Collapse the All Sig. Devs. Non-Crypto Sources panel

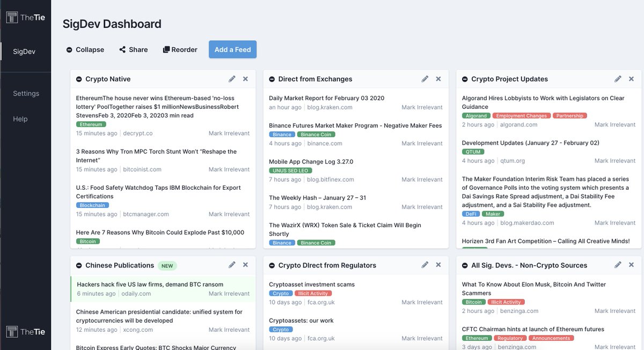click(x=465, y=265)
